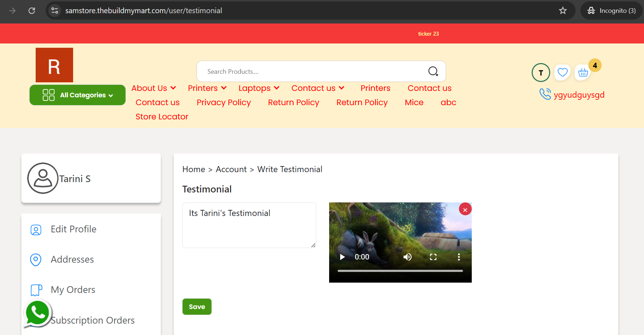Go forward with the browser arrow
This screenshot has height=335, width=644.
[x=12, y=11]
